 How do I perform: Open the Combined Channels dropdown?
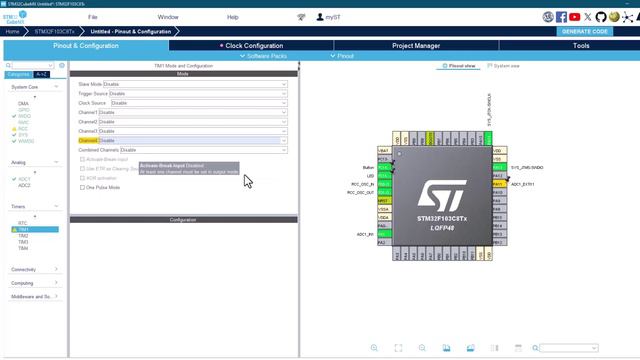204,150
